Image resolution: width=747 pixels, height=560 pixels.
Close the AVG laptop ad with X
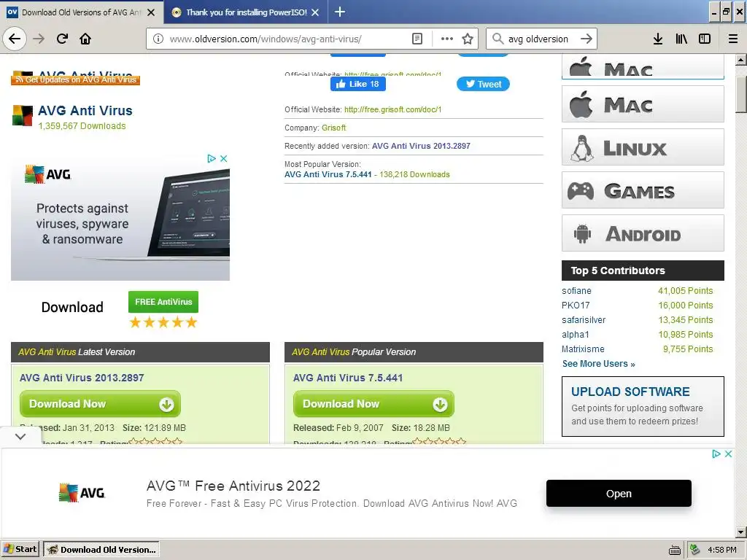[x=223, y=158]
